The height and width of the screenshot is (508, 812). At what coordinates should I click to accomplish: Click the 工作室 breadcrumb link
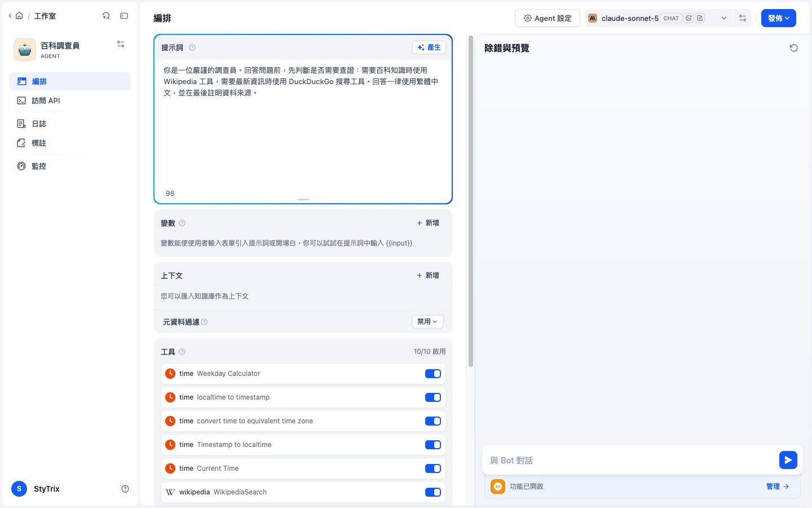(x=45, y=16)
